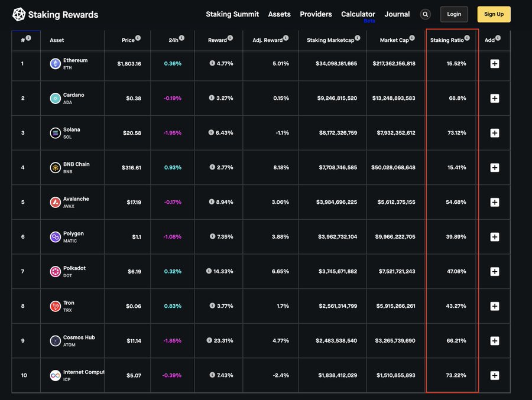Screen dimensions: 532x400
Task: Click info icon beside Reward column header
Action: click(x=231, y=38)
